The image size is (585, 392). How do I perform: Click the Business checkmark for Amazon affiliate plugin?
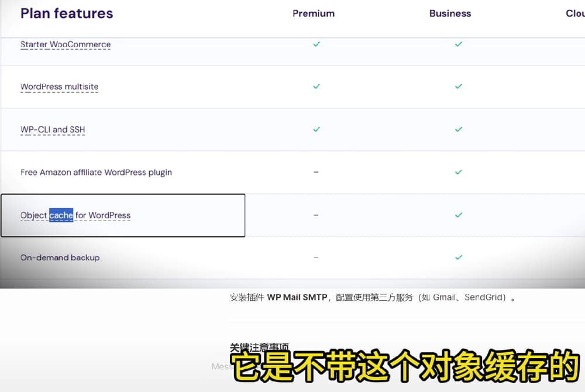459,172
